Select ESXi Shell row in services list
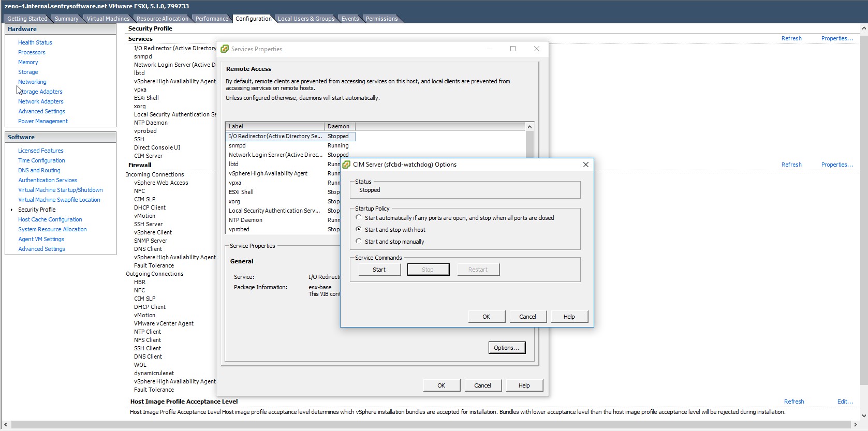 click(283, 192)
